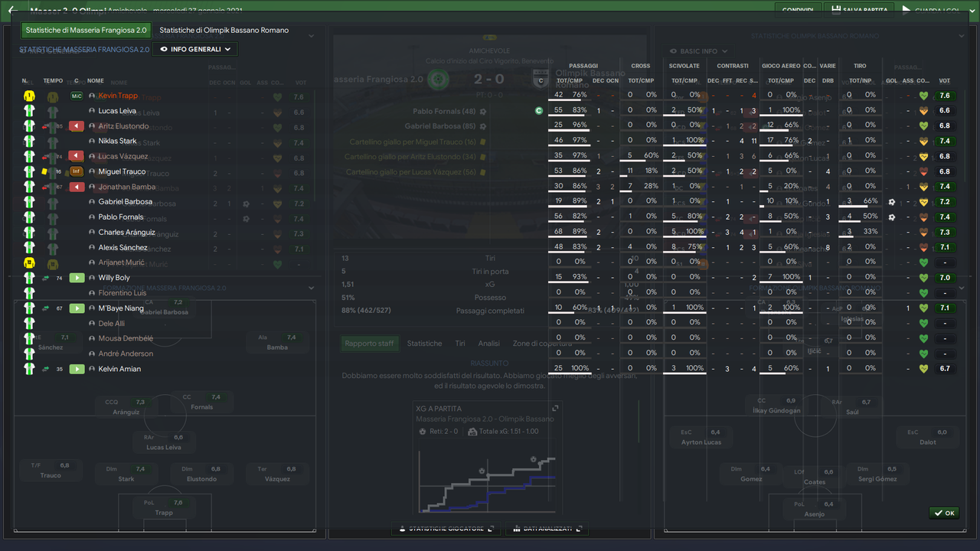
Task: Select İlkay Gündogan's card on the pitch
Action: [x=777, y=406]
